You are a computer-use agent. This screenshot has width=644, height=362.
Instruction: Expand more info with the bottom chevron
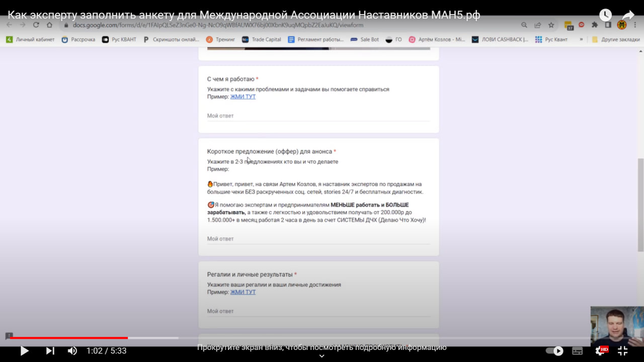[x=322, y=356]
